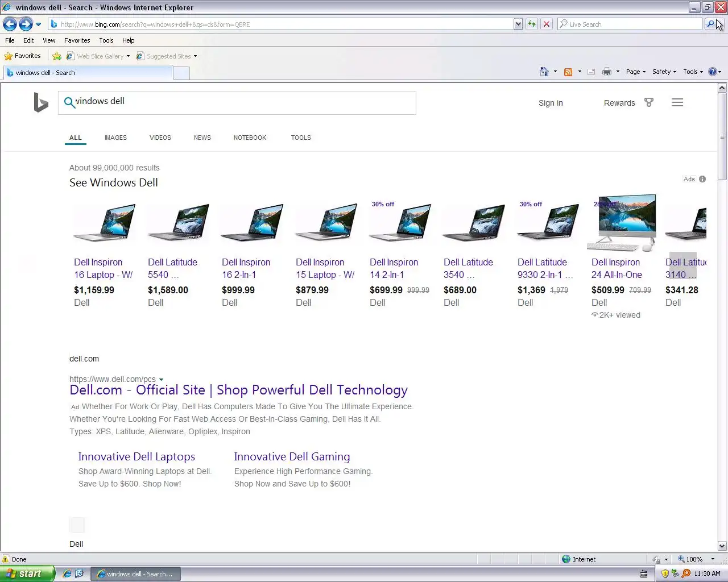728x582 pixels.
Task: Expand the Print options dropdown arrow
Action: 618,72
